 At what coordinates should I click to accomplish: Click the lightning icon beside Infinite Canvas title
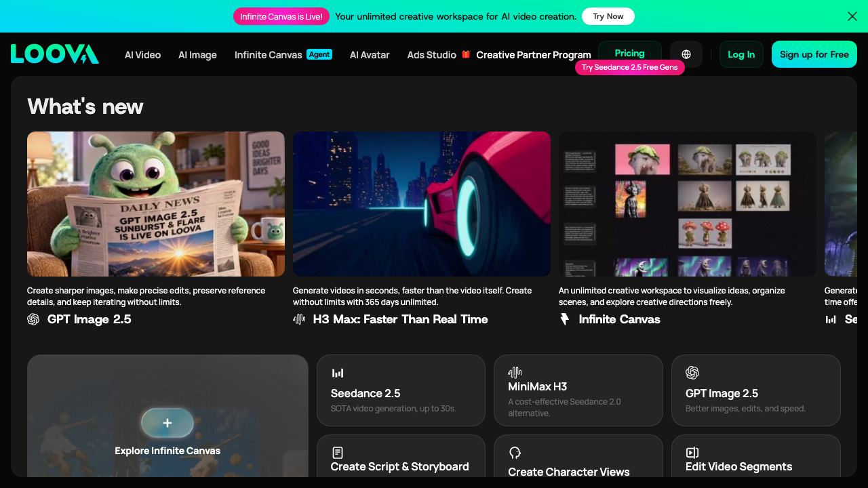pos(565,319)
